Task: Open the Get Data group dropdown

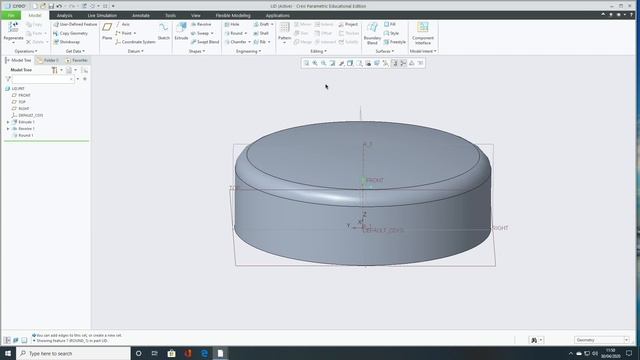Action: (75, 51)
